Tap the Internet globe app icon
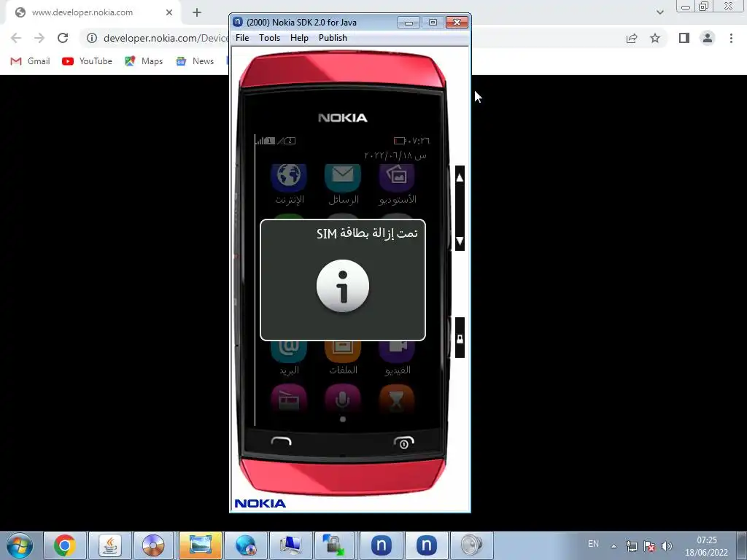 point(289,177)
